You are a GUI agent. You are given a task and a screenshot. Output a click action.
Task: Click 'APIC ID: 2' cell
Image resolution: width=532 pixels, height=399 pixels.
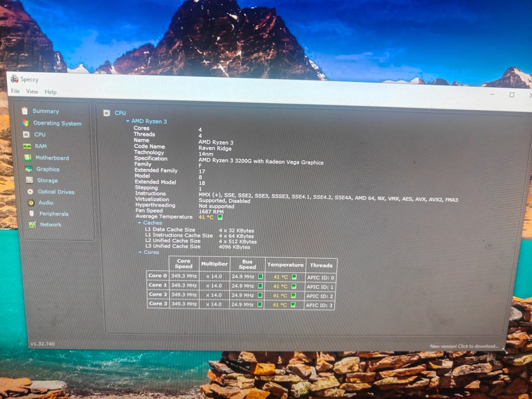320,296
